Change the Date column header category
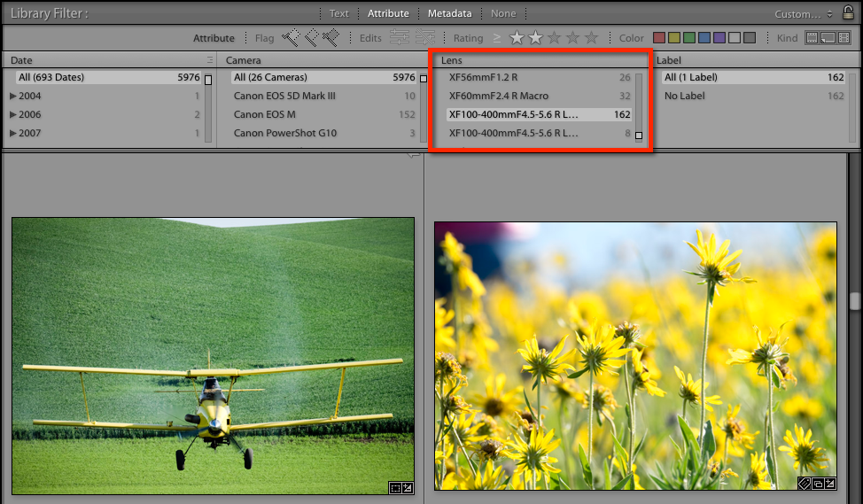 point(21,60)
